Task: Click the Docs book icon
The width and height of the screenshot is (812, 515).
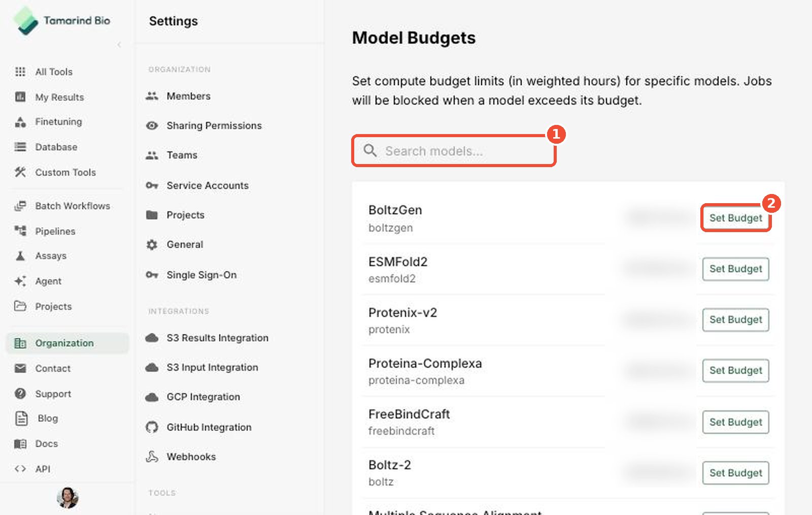Action: tap(20, 443)
